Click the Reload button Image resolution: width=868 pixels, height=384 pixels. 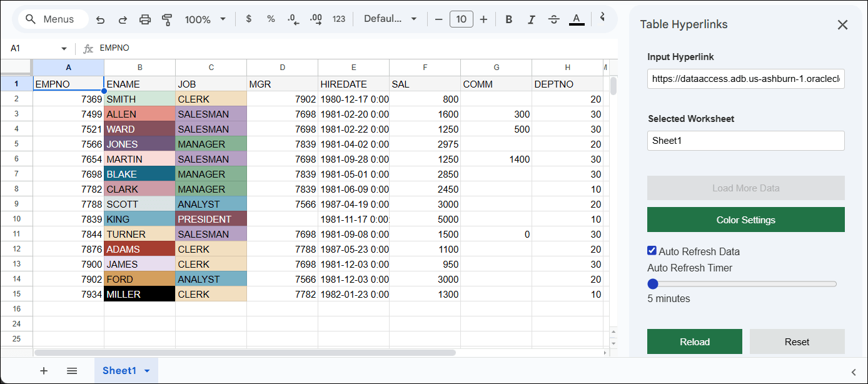(694, 341)
